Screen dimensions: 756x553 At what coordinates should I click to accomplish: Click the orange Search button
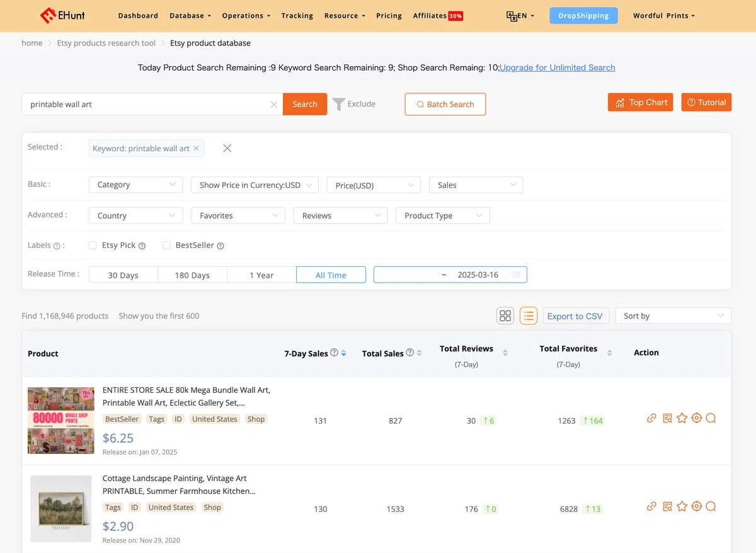click(x=305, y=104)
